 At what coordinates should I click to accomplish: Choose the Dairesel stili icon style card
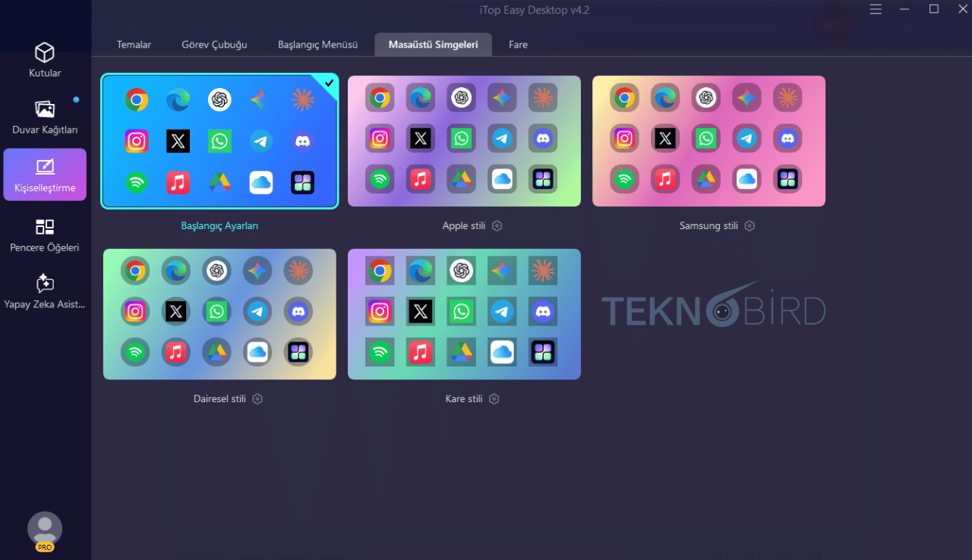[x=219, y=314]
